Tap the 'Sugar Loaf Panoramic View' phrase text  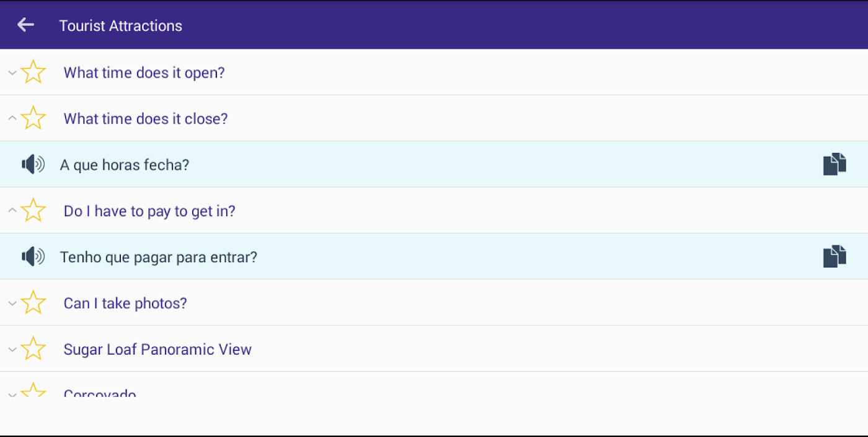tap(157, 349)
